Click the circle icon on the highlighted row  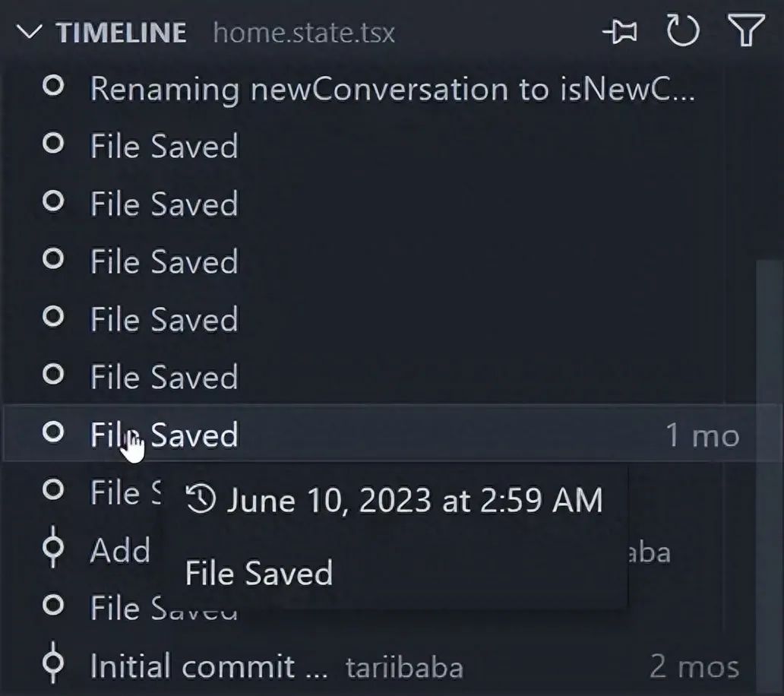point(52,433)
